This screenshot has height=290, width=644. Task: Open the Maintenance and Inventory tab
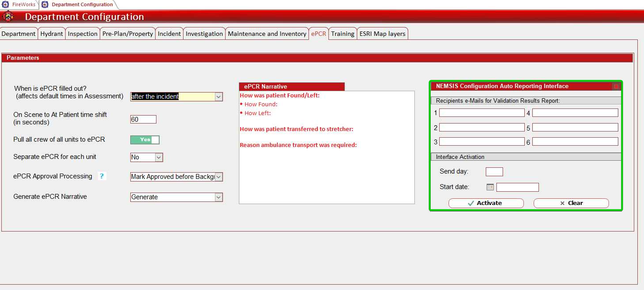tap(267, 33)
